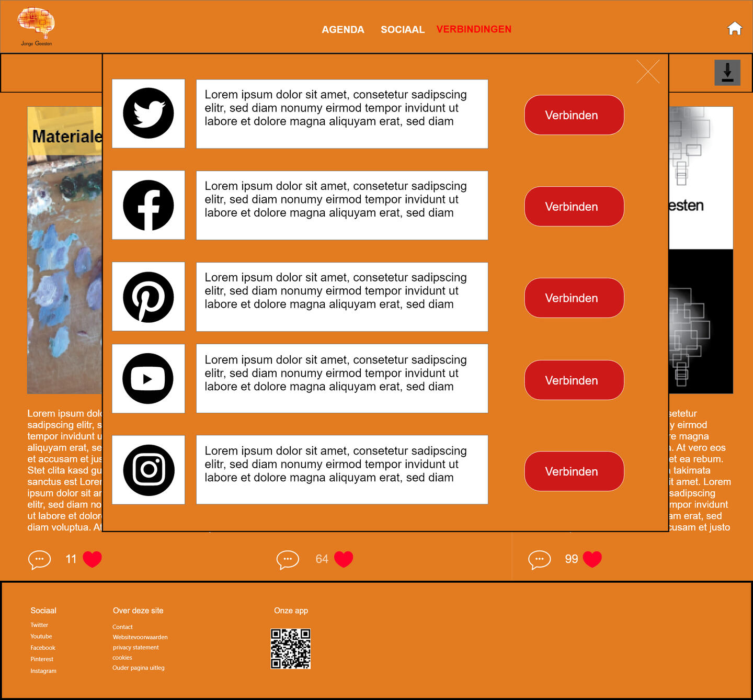Image resolution: width=753 pixels, height=700 pixels.
Task: Toggle the heart next to 11
Action: (x=92, y=559)
